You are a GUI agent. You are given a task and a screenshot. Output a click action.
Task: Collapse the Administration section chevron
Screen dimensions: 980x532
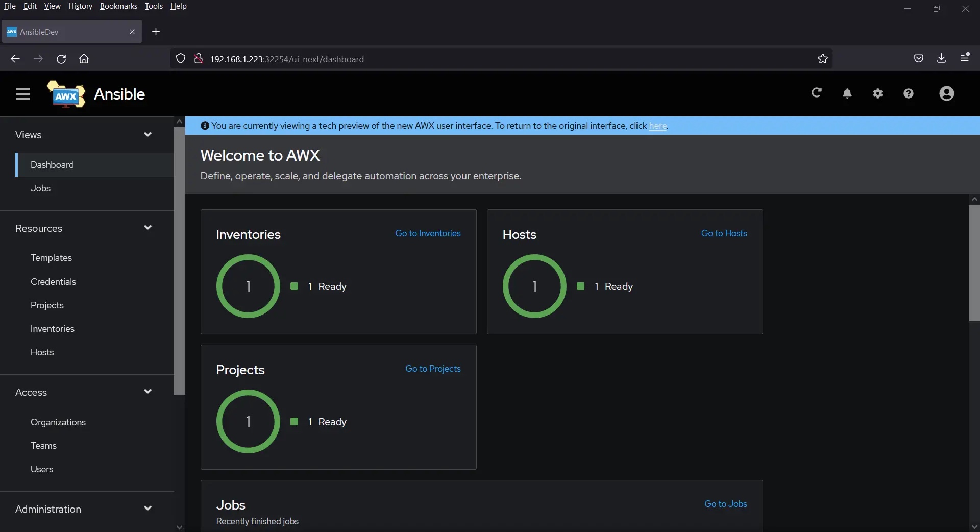148,509
